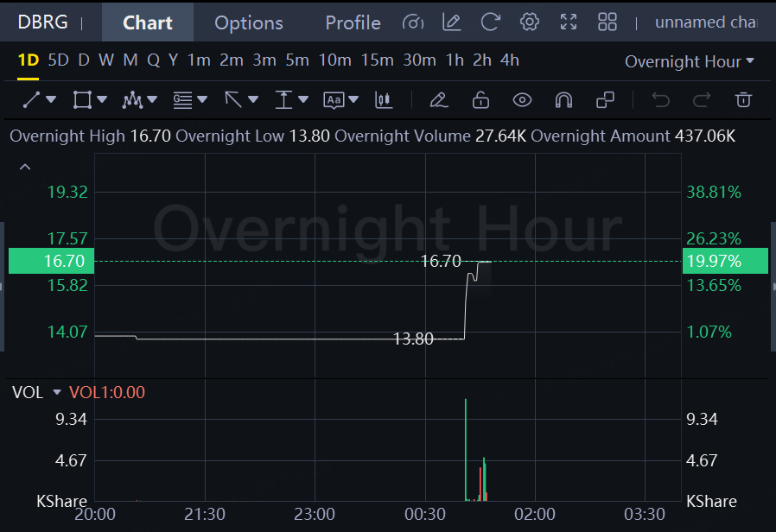Viewport: 776px width, 532px height.
Task: Select the rectangle shape tool
Action: (82, 100)
